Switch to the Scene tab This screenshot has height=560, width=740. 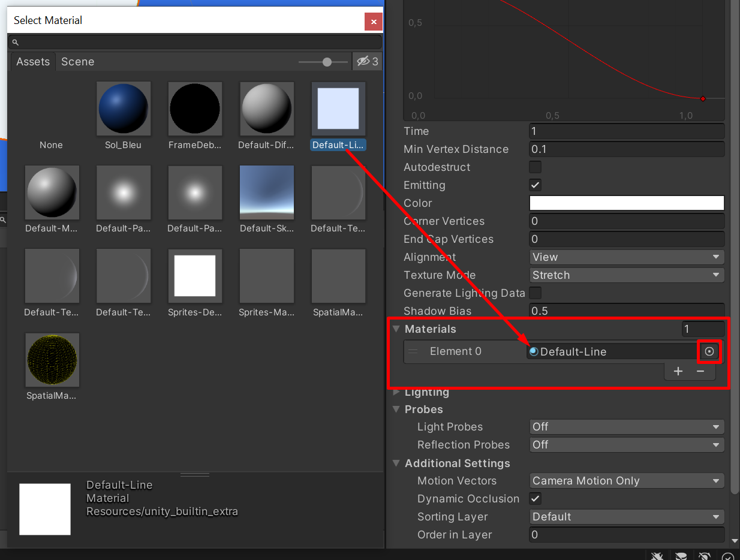pyautogui.click(x=77, y=62)
